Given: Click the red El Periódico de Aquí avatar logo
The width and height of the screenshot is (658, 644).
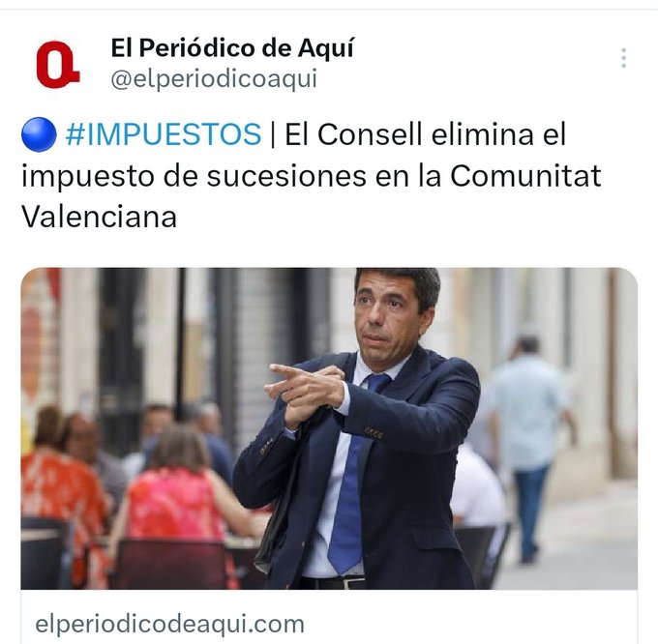Looking at the screenshot, I should (57, 65).
